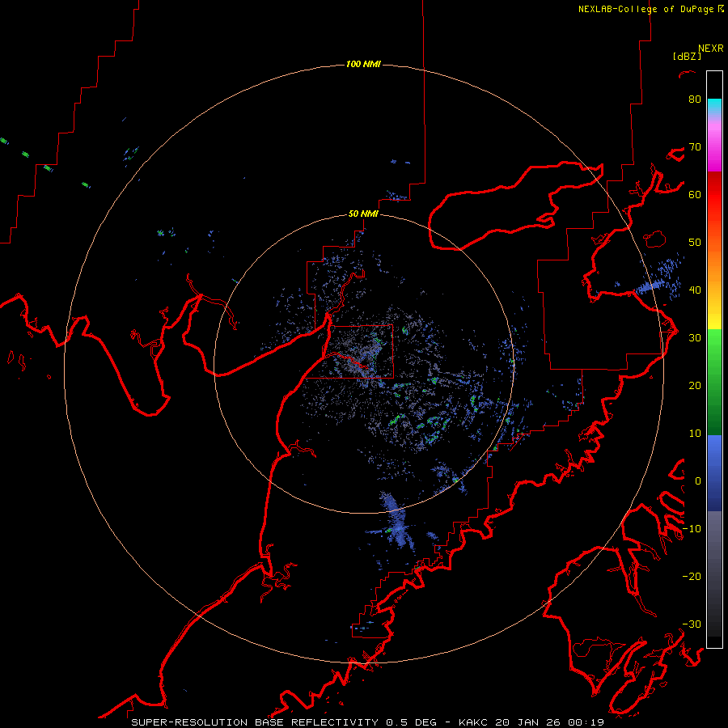Click the '20 JAN 26 00:19' timestamp
Image resolution: width=728 pixels, height=728 pixels.
pyautogui.click(x=550, y=722)
